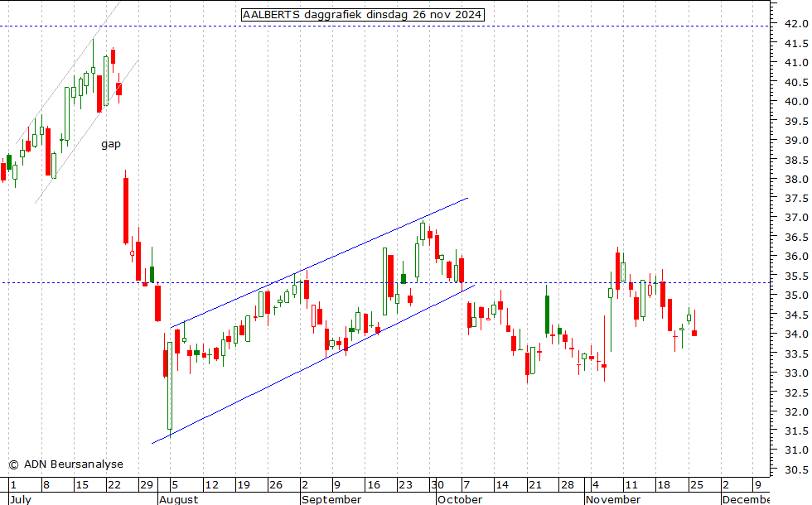Click the 33.0 price axis label

pyautogui.click(x=796, y=373)
